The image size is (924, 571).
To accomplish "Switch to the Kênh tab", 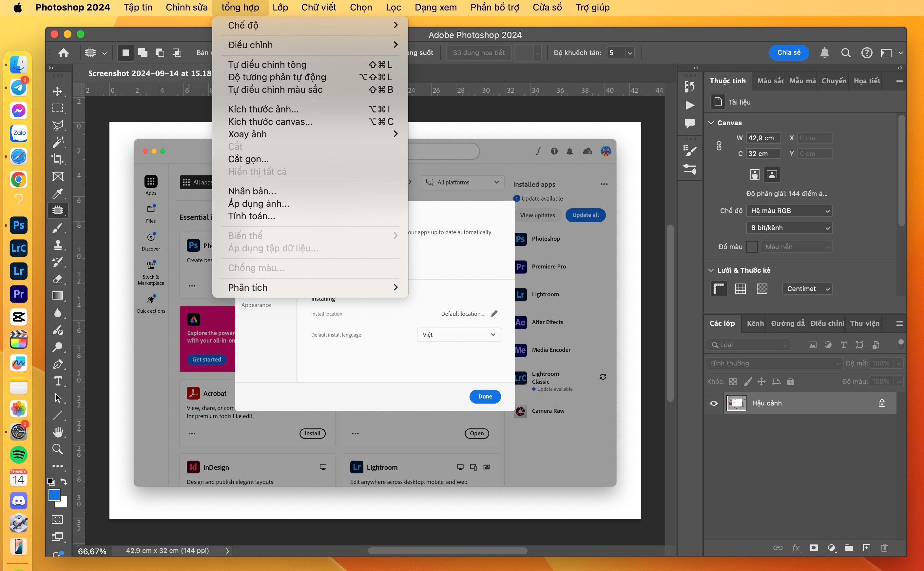I will (x=755, y=323).
